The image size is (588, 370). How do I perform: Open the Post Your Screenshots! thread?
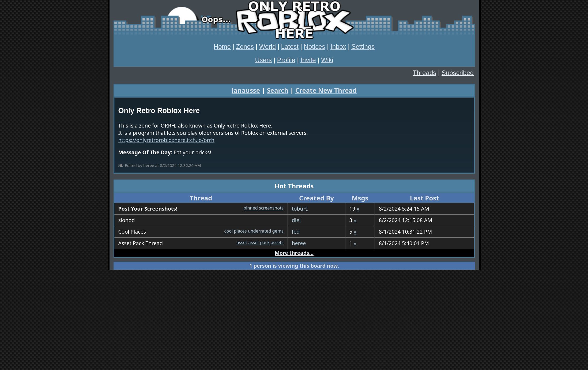(x=148, y=209)
